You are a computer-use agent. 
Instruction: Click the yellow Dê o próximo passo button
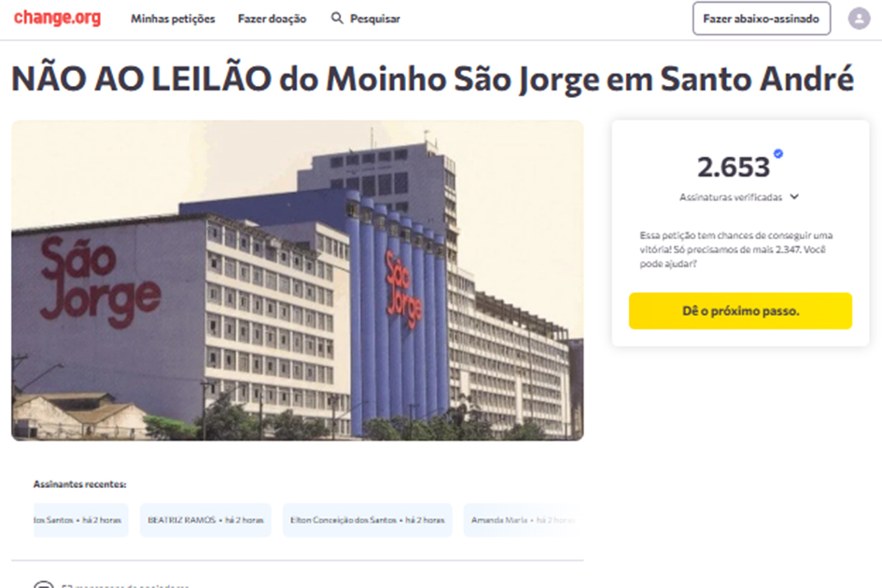point(740,311)
